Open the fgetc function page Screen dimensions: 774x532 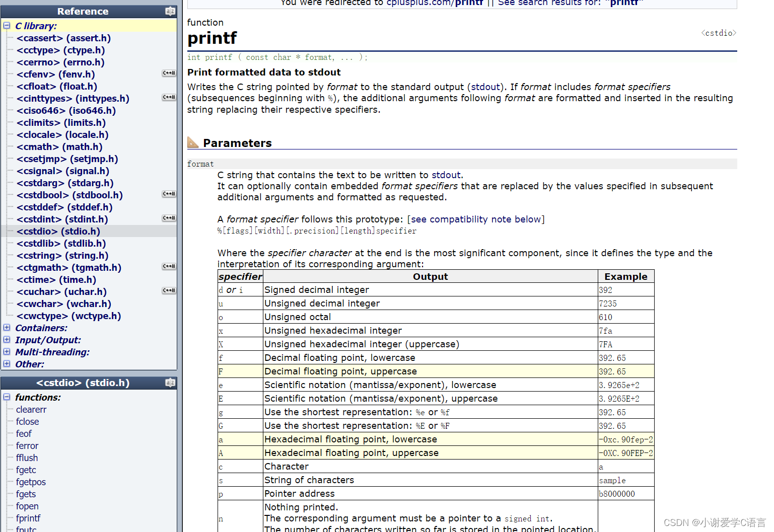[x=26, y=470]
